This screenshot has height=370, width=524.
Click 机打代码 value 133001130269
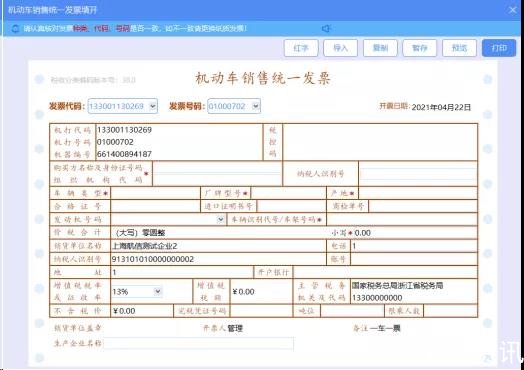tap(124, 130)
